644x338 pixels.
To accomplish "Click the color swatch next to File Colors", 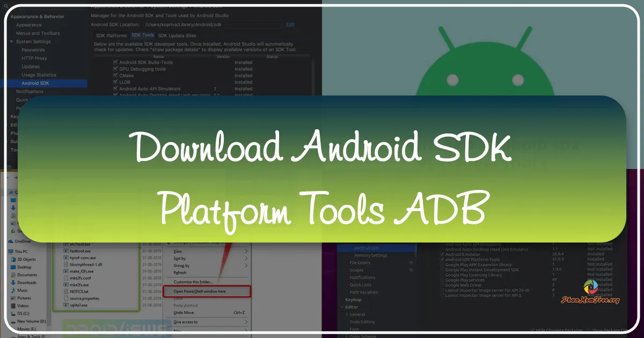I will point(411,262).
